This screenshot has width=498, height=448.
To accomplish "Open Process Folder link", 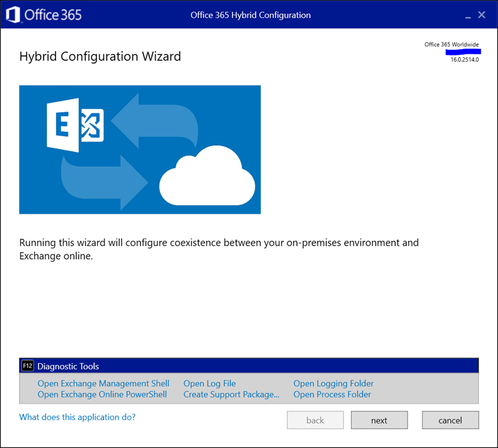I will tap(332, 394).
